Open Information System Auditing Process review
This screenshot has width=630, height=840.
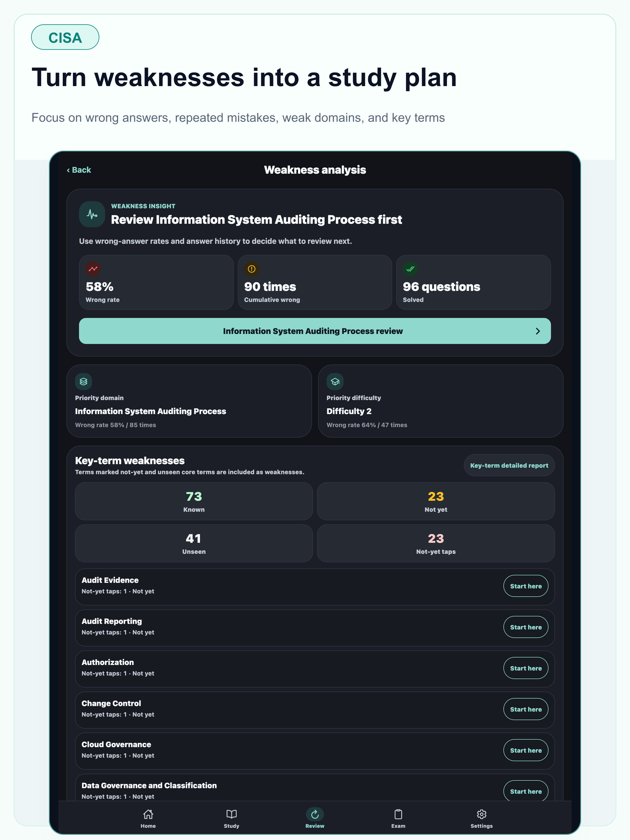pyautogui.click(x=315, y=331)
